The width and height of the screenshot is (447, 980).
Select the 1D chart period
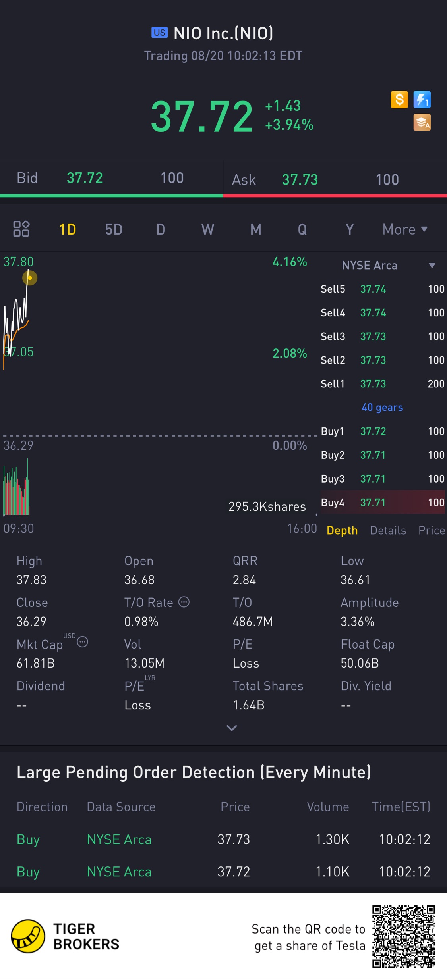point(68,229)
